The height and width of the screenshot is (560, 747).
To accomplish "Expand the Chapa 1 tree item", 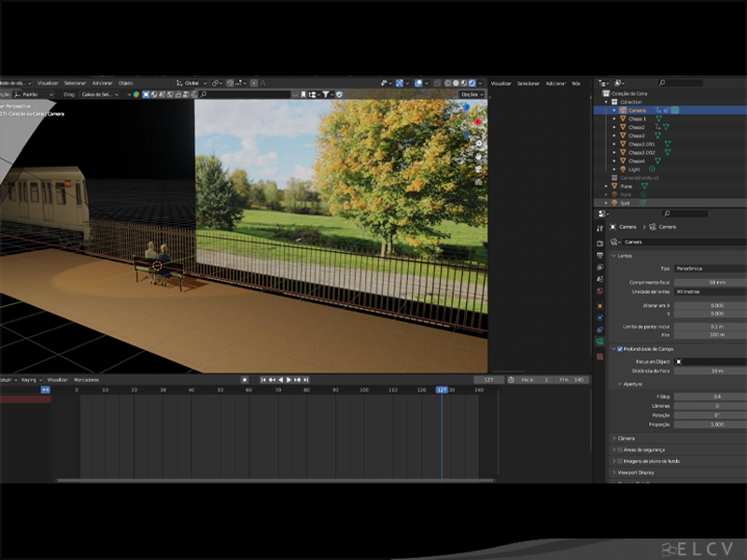I will (x=614, y=119).
